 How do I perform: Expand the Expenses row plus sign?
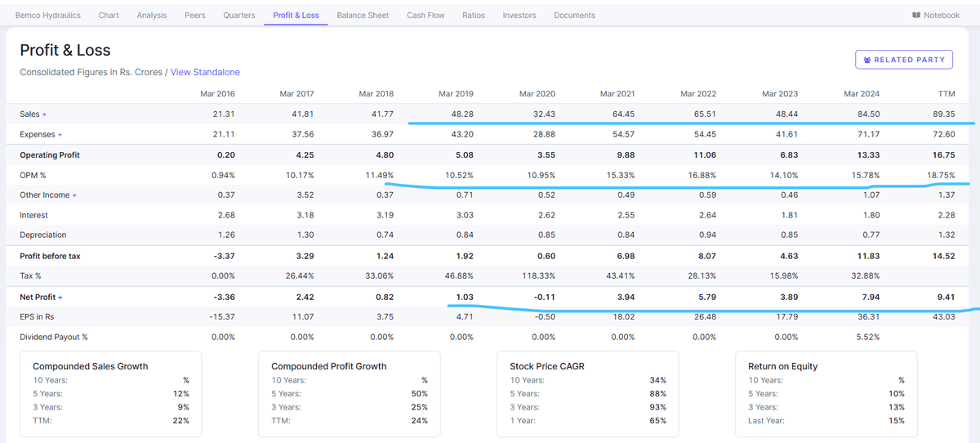(x=60, y=134)
